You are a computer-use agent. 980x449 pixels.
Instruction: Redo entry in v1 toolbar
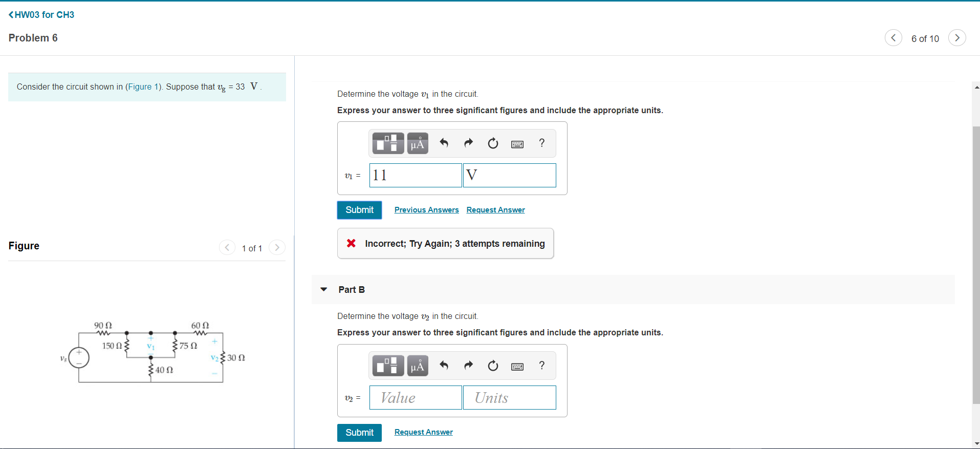[x=468, y=143]
